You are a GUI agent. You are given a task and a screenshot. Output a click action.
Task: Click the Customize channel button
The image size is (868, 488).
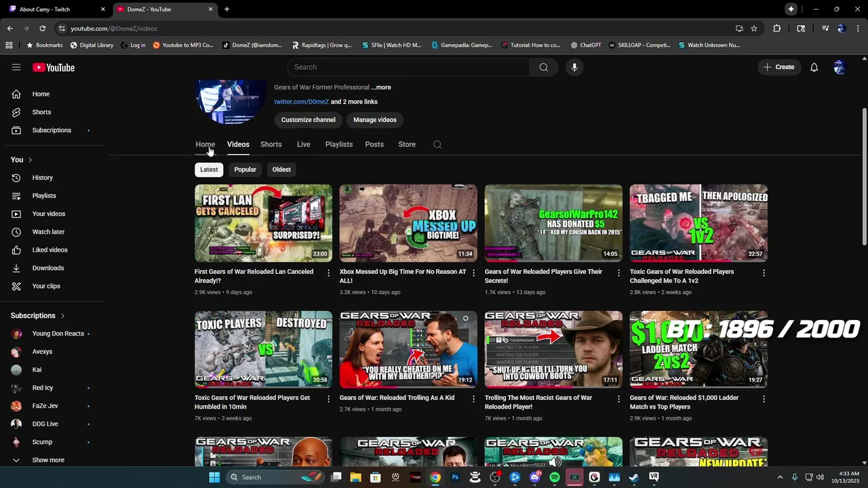click(309, 120)
